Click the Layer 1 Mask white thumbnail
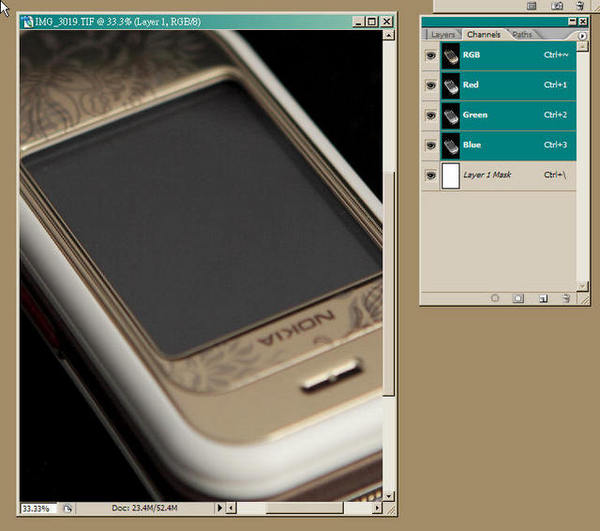The image size is (600, 531). [x=450, y=175]
